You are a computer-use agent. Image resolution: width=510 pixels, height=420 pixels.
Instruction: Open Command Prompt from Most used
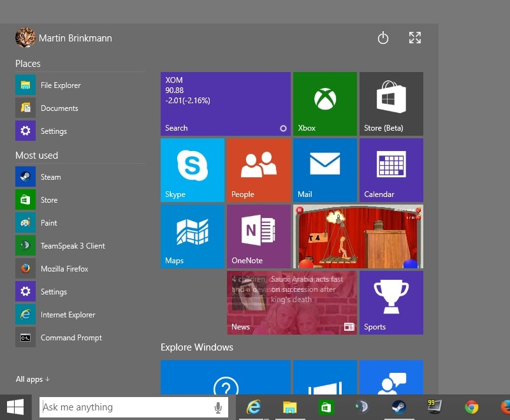pyautogui.click(x=80, y=337)
